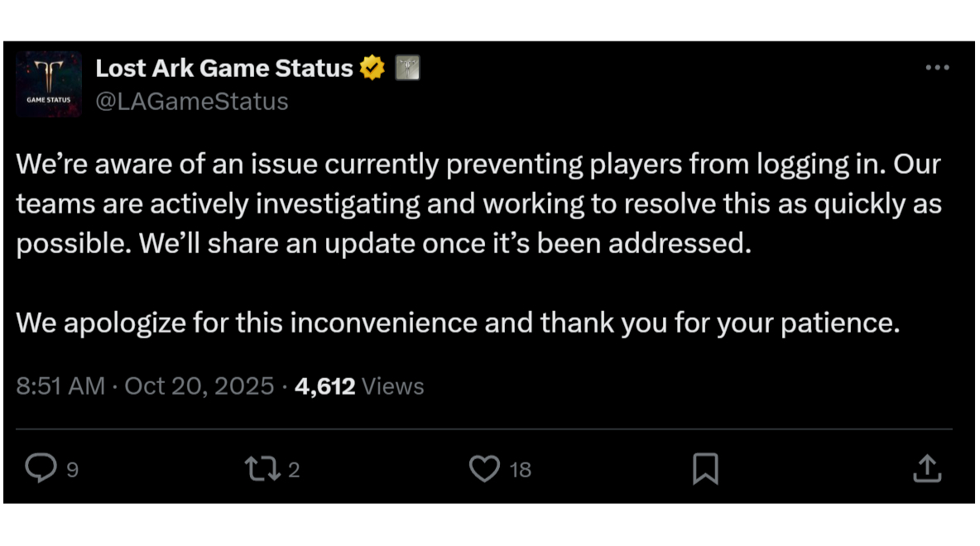
Task: Open the @LAGameStatus handle link
Action: [x=192, y=101]
